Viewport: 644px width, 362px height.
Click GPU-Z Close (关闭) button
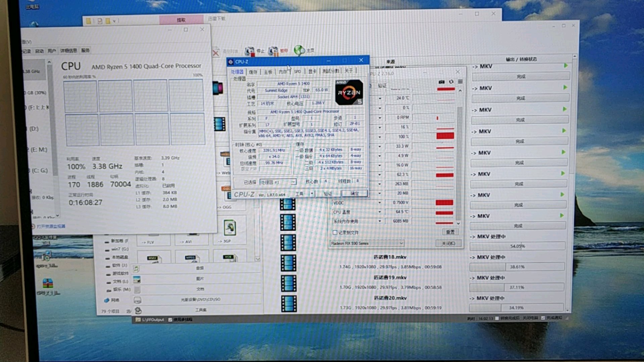[448, 243]
